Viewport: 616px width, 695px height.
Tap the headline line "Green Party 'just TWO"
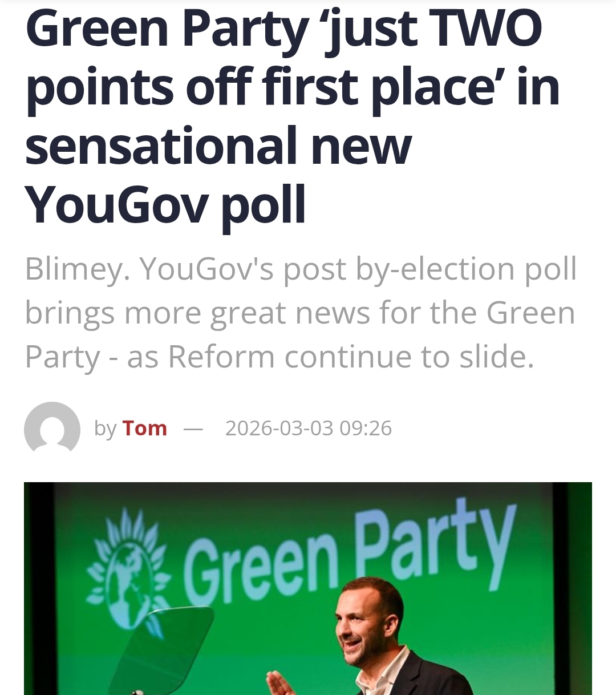[283, 30]
